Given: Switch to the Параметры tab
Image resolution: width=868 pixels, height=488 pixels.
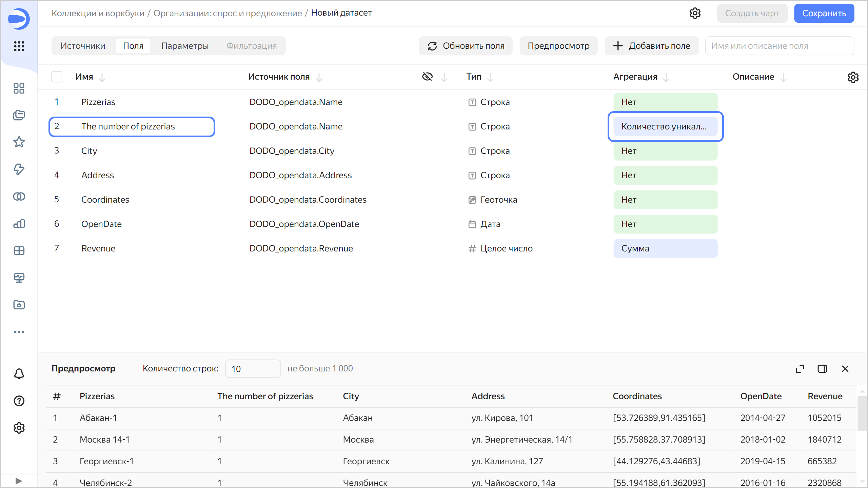Looking at the screenshot, I should click(x=185, y=46).
